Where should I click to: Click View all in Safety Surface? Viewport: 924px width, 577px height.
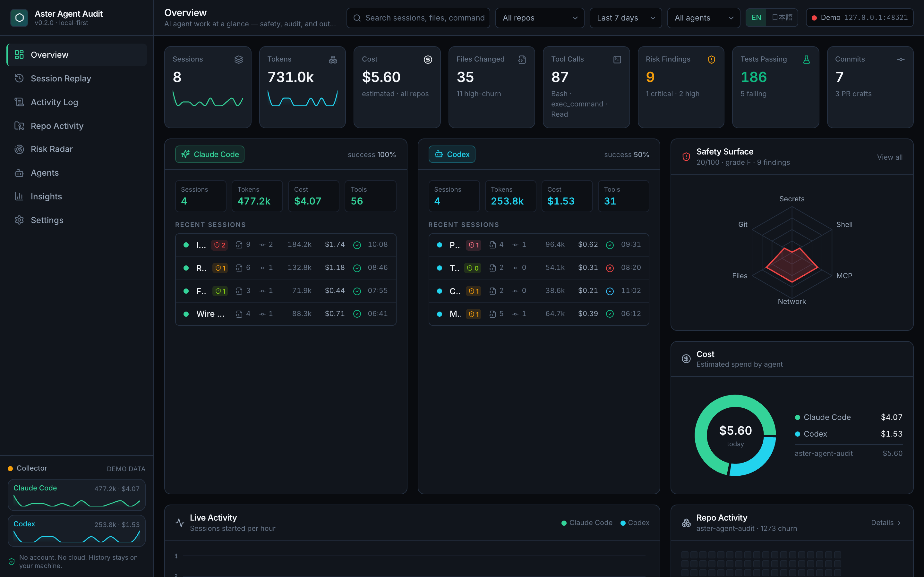click(x=890, y=157)
